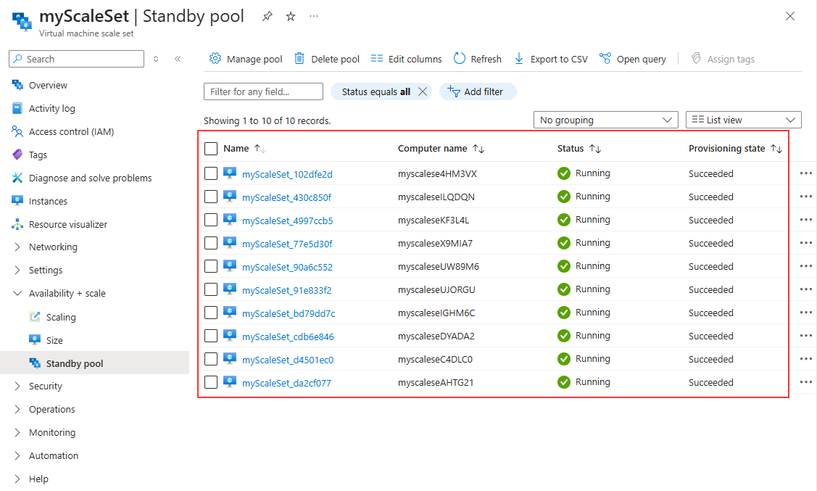Image resolution: width=817 pixels, height=491 pixels.
Task: Check the box for myScaleSet_cdb6e846
Action: [x=211, y=336]
